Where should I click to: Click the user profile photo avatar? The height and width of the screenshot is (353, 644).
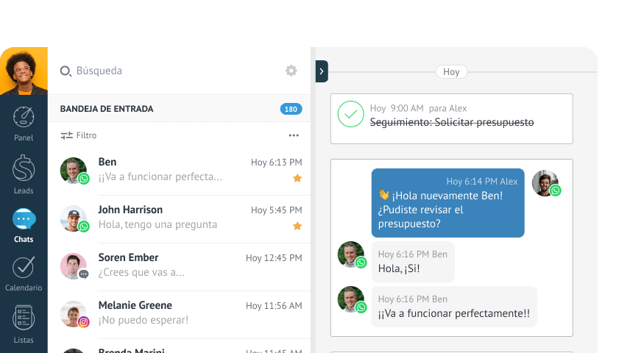click(x=24, y=71)
